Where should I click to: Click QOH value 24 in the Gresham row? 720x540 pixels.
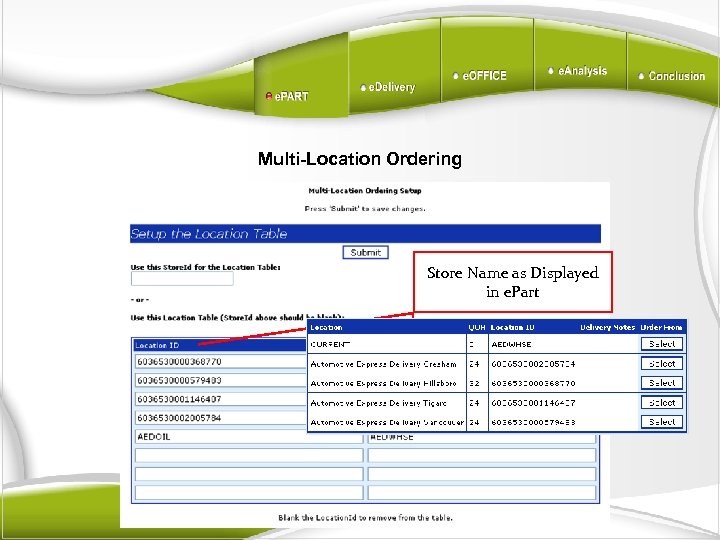tap(474, 364)
